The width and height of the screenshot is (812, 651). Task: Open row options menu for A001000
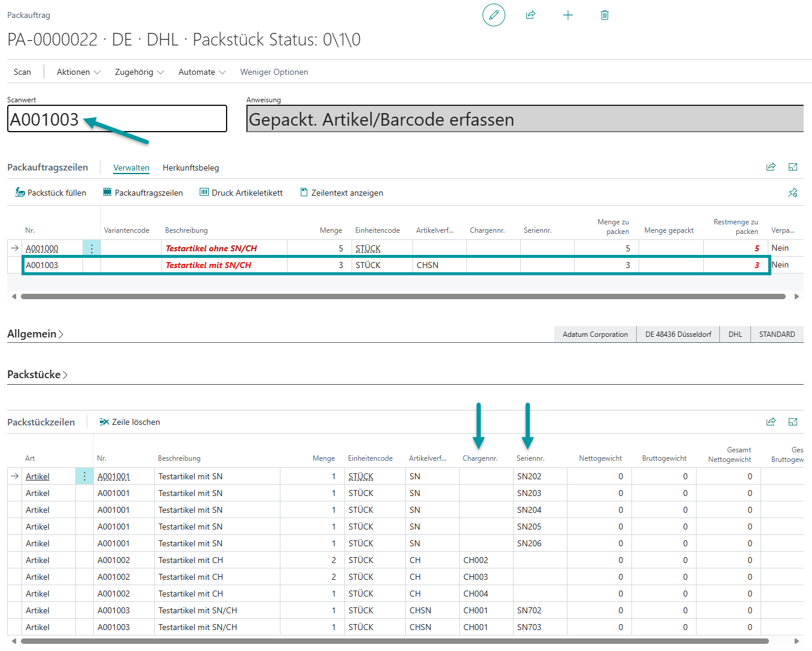pos(91,248)
